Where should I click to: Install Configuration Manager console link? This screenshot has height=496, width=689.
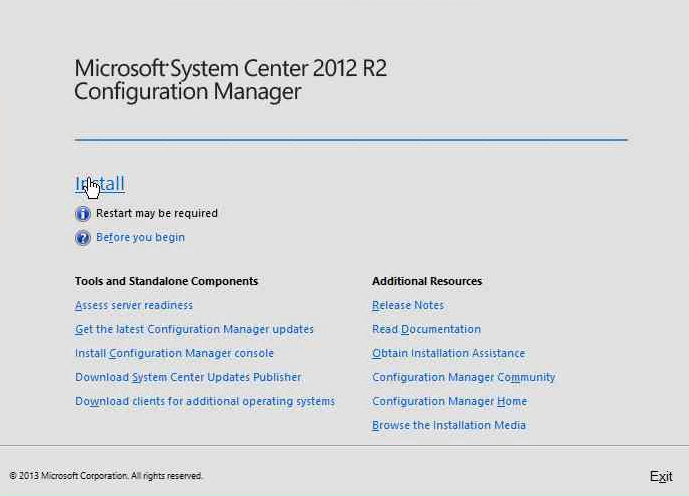pyautogui.click(x=174, y=353)
